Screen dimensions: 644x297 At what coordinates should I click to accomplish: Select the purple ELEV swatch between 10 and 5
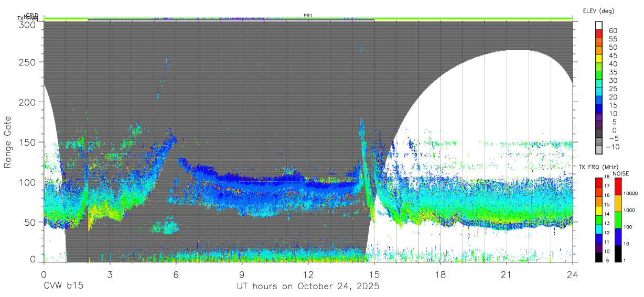599,117
